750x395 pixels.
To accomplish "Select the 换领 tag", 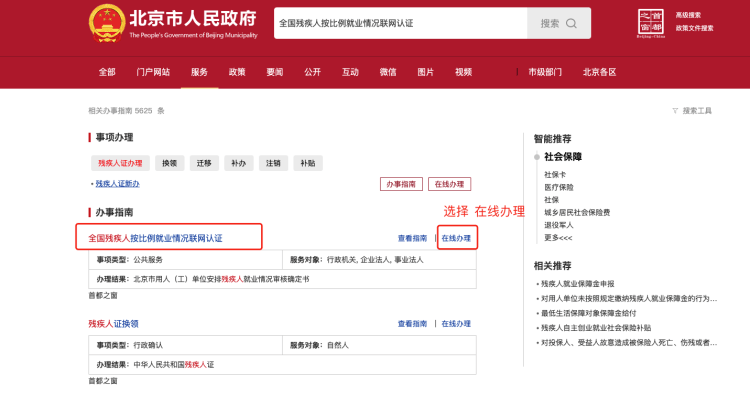I will click(x=169, y=163).
